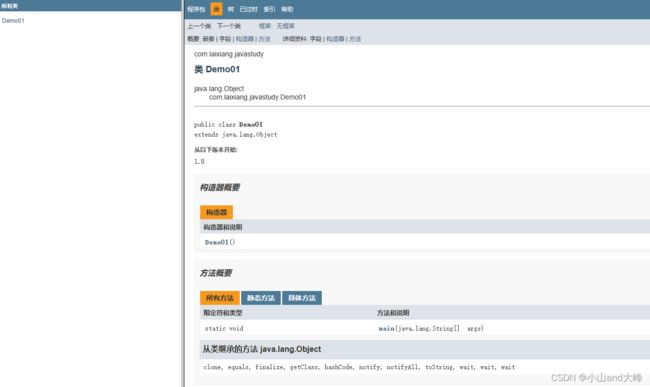Open the 树 (Tree) navigation item
Screen dimensions: 650x387
231,9
